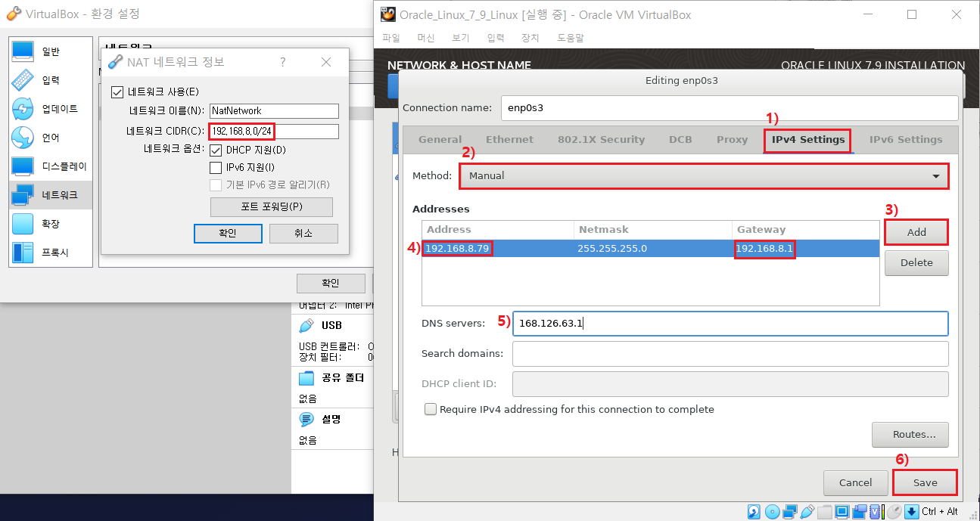
Task: Switch to the General tab
Action: [x=440, y=140]
